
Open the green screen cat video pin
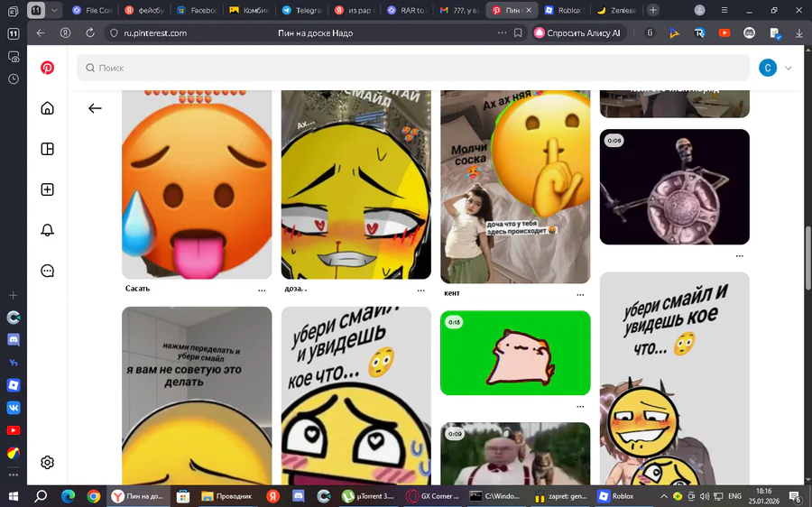pos(515,353)
